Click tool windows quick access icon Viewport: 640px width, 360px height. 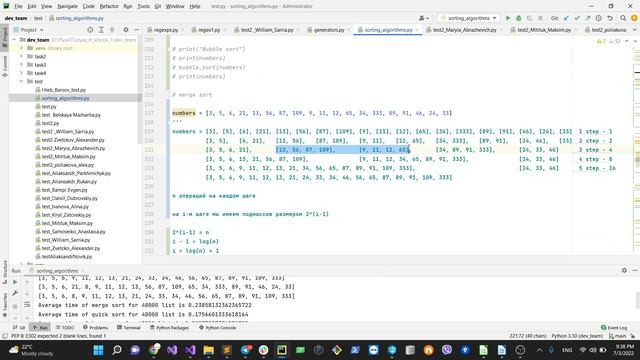5,336
